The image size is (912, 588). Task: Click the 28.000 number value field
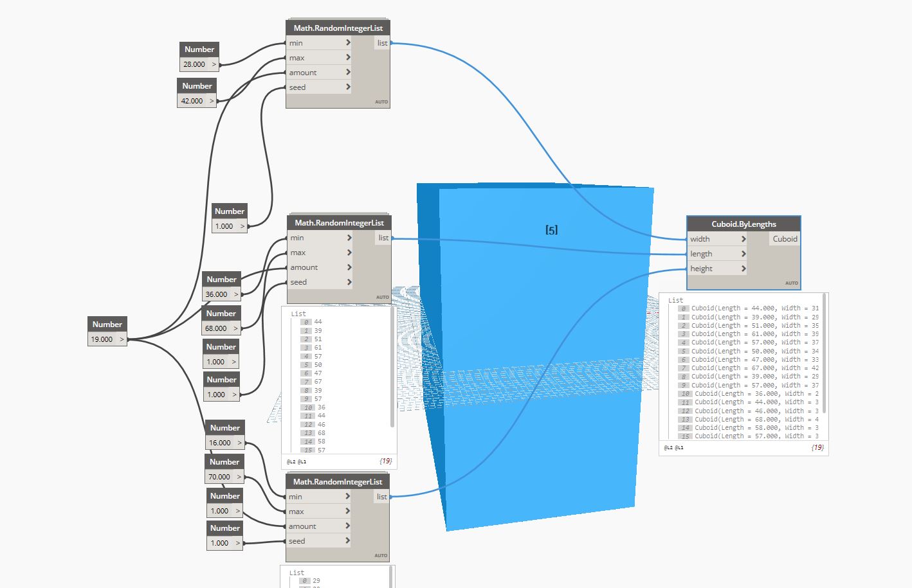coord(194,64)
